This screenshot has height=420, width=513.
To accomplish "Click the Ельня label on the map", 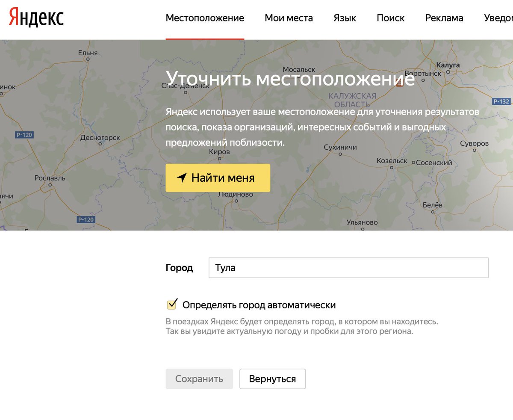I will [88, 53].
